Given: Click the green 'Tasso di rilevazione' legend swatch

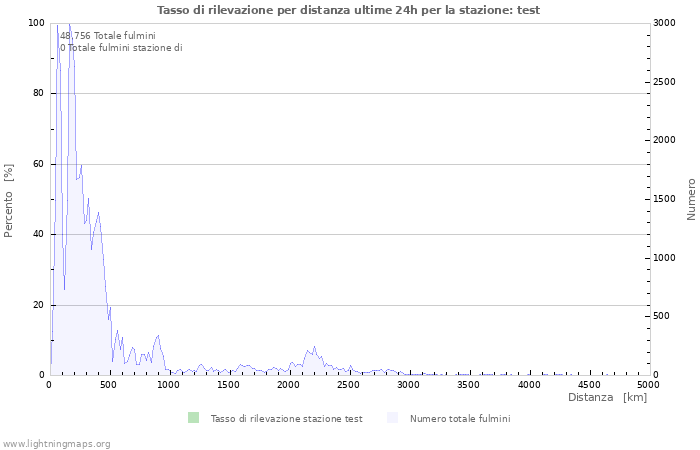Looking at the screenshot, I should pos(193,418).
